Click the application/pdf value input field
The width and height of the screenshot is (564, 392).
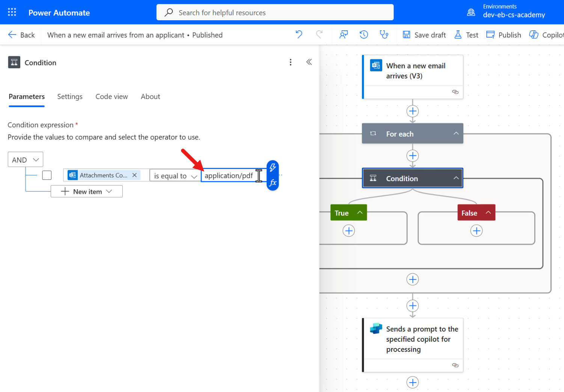tap(229, 175)
